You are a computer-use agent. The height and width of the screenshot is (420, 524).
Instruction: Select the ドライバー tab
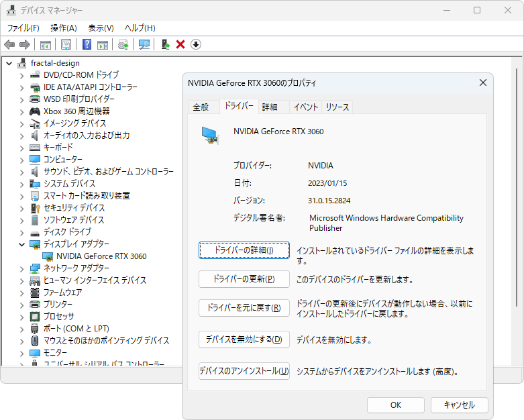click(239, 106)
